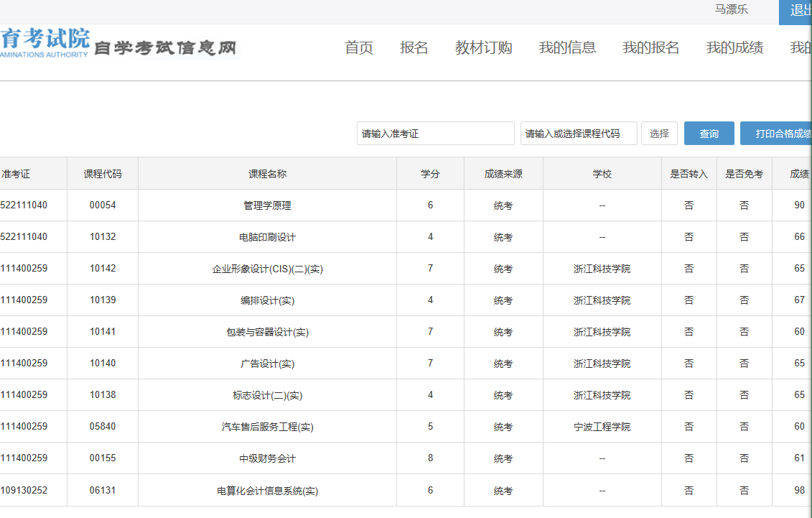Select course name 管理学原理
Image resolution: width=812 pixels, height=518 pixels.
[267, 205]
